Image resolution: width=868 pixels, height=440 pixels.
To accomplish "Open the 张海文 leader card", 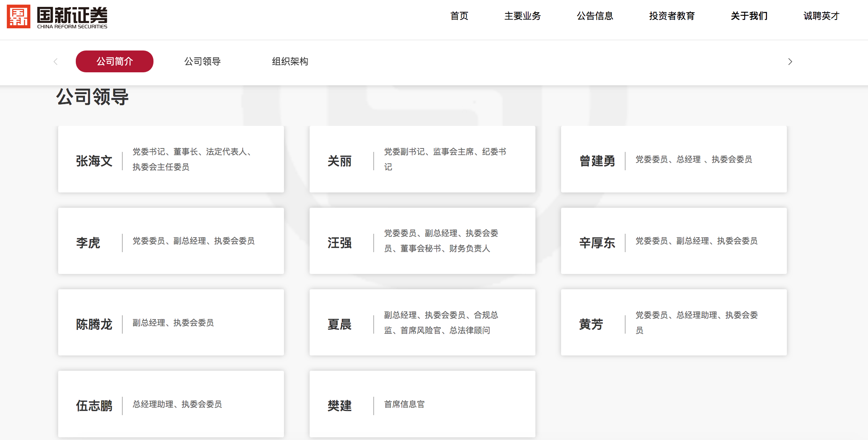I will coord(171,159).
